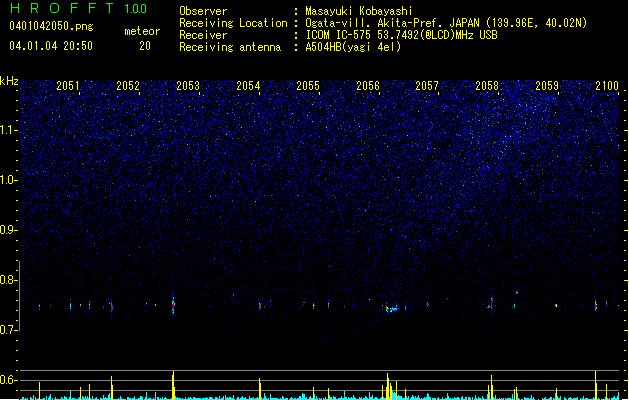Click the Receiver label
Viewport: 629px width, 400px height.
[x=203, y=35]
